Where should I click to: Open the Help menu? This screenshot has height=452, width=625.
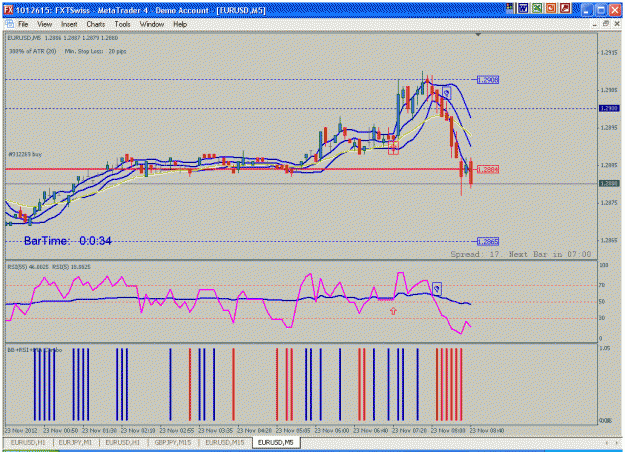click(x=180, y=24)
